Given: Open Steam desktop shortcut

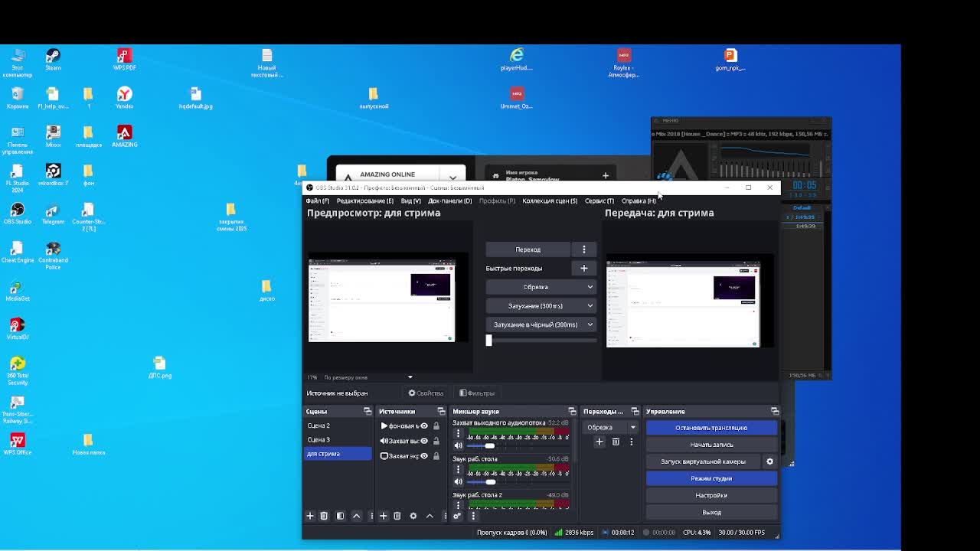Looking at the screenshot, I should tap(53, 60).
